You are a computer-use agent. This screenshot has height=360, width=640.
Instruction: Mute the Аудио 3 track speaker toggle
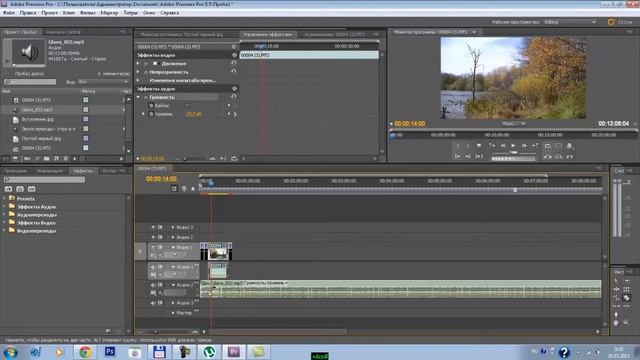coord(153,303)
